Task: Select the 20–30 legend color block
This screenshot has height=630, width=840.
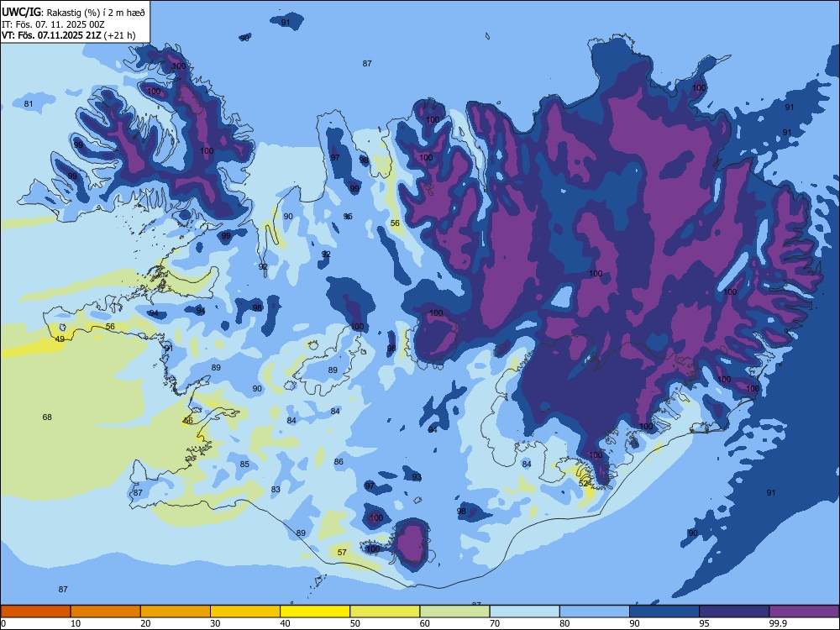Action: (x=176, y=612)
